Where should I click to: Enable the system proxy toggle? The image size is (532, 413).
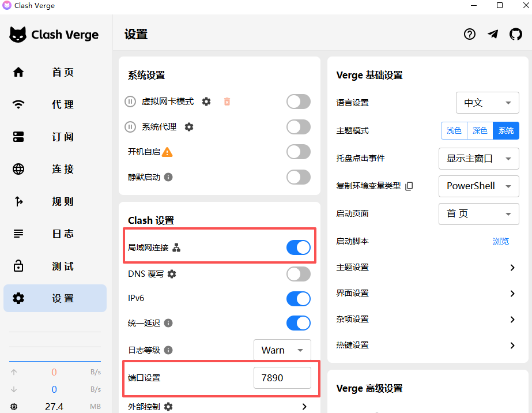click(298, 127)
